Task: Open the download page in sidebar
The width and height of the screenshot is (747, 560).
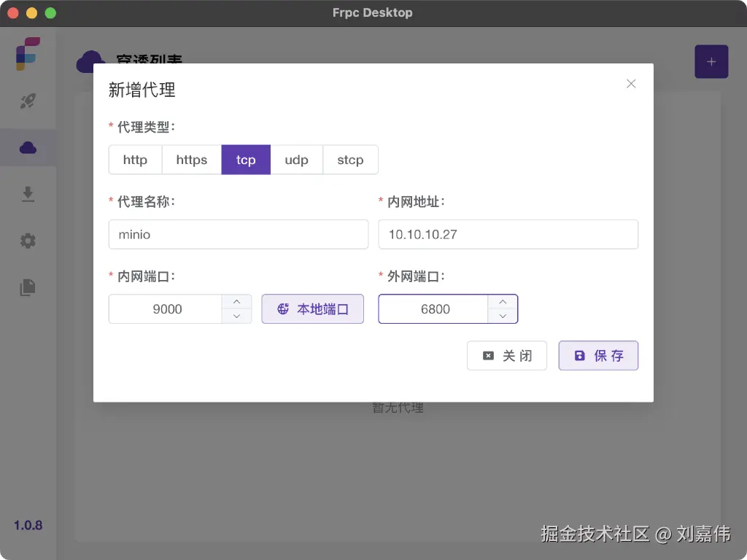Action: (28, 194)
